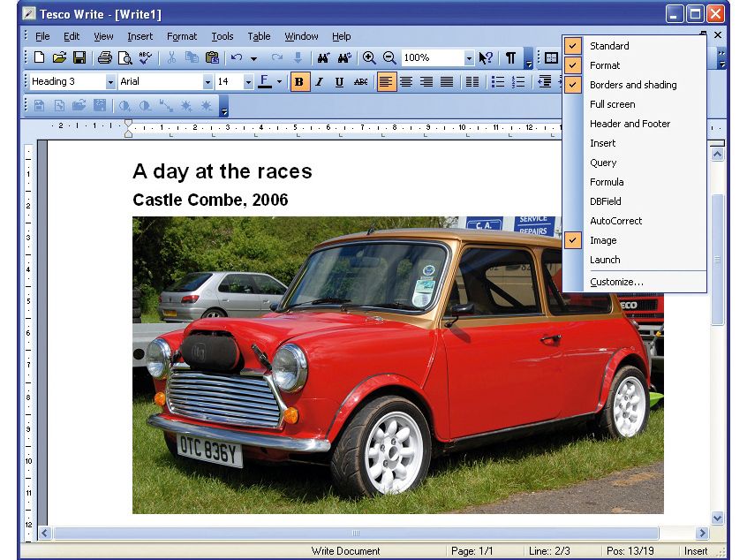Open the Help menu

(342, 36)
